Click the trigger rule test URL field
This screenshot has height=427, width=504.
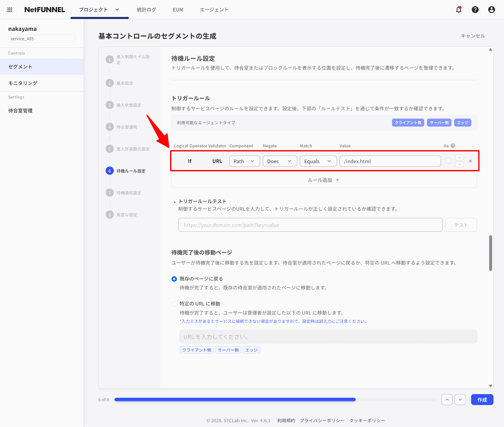tap(310, 225)
